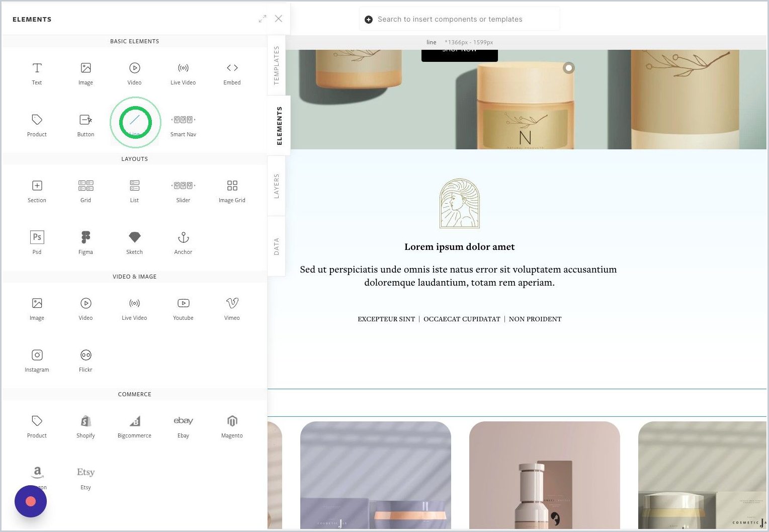
Task: Select the Text element in Basic Elements
Action: click(x=37, y=73)
